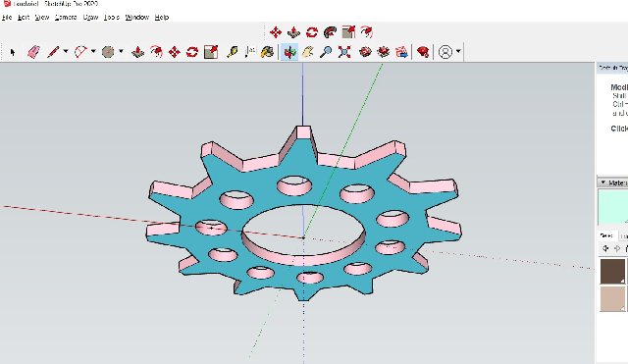Open the Line tool dropdown arrow

click(66, 51)
